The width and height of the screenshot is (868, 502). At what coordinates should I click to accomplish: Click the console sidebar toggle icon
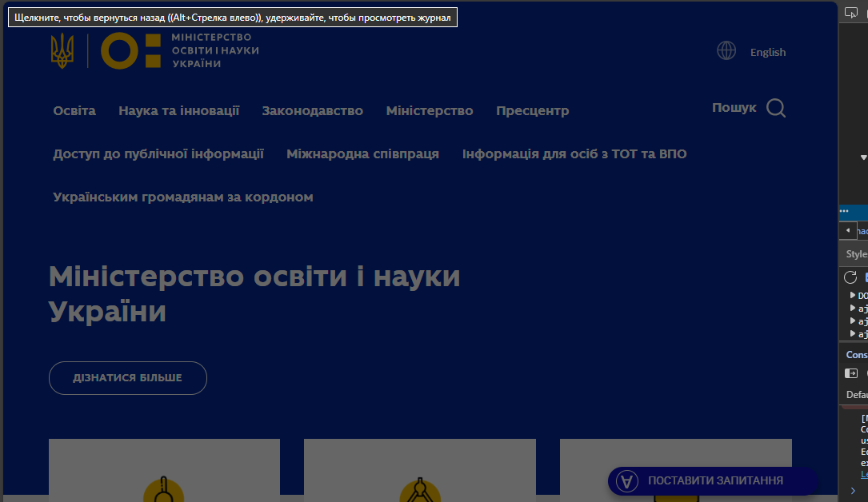851,373
